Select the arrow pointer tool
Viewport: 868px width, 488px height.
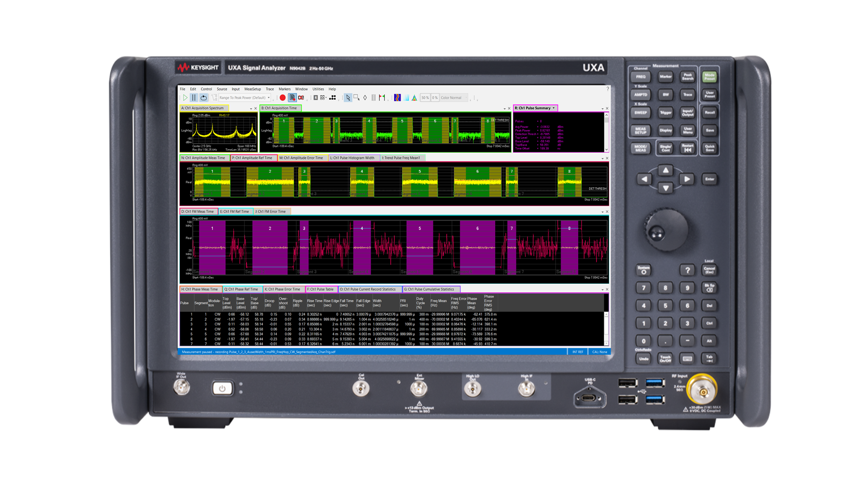pyautogui.click(x=348, y=98)
